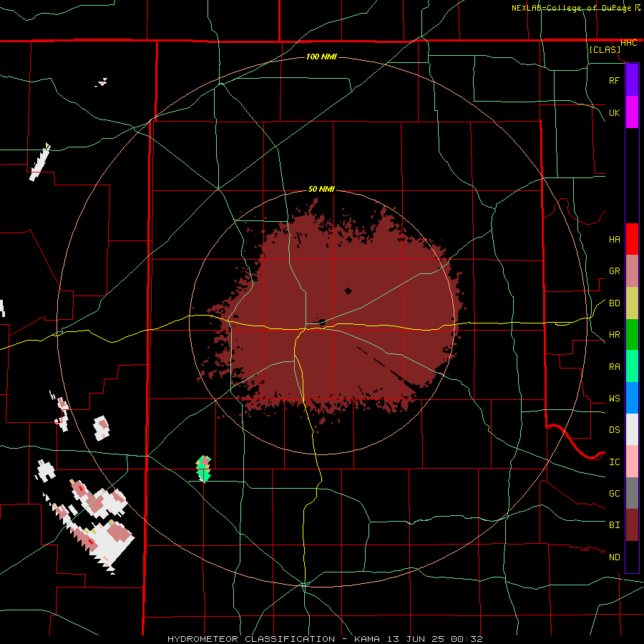This screenshot has height=644, width=644.
Task: Click the GR legend color swatch
Action: click(632, 271)
